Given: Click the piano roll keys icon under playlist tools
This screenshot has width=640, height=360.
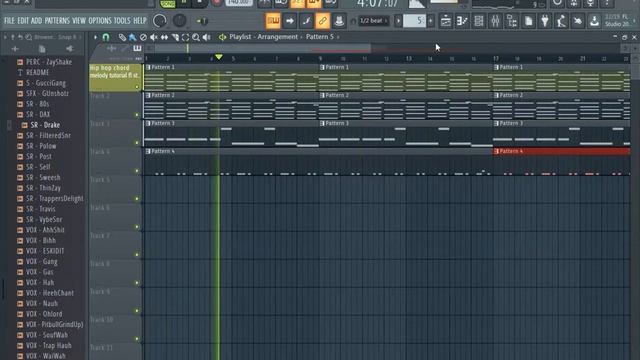Looking at the screenshot, I should pos(137,49).
